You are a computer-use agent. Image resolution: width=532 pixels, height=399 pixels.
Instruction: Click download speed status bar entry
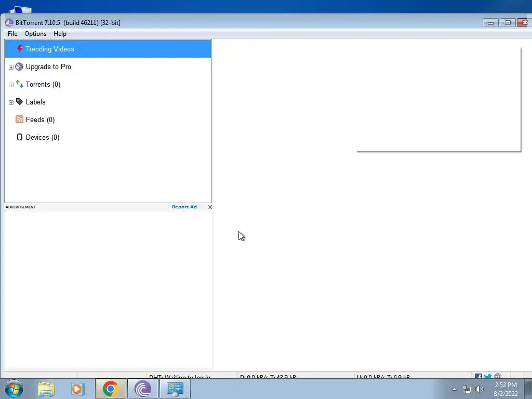[268, 377]
